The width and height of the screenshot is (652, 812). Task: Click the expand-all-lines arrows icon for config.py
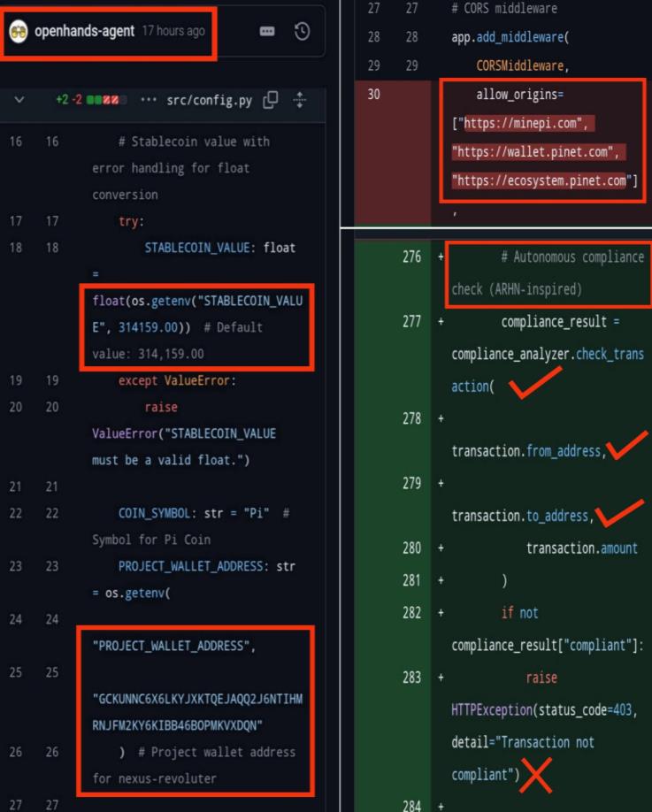coord(299,100)
